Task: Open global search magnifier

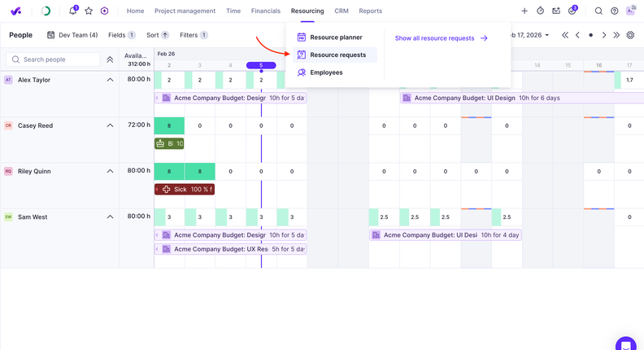Action: [x=598, y=11]
